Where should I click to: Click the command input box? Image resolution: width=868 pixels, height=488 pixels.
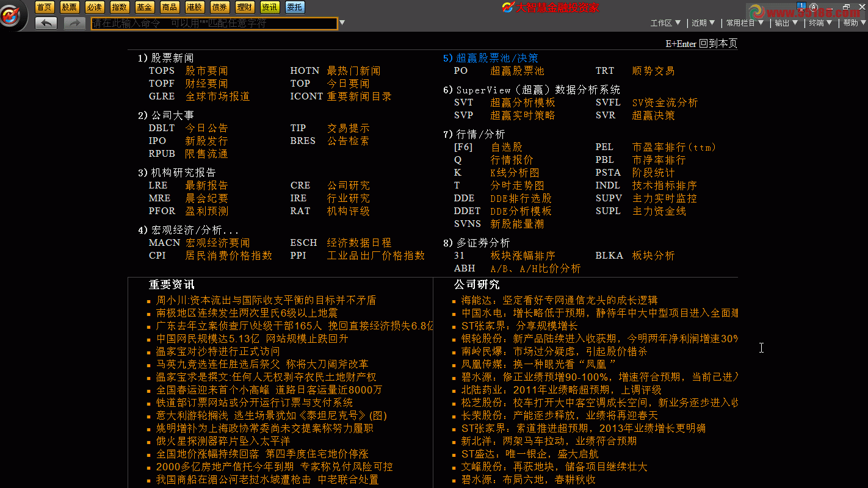(x=214, y=23)
